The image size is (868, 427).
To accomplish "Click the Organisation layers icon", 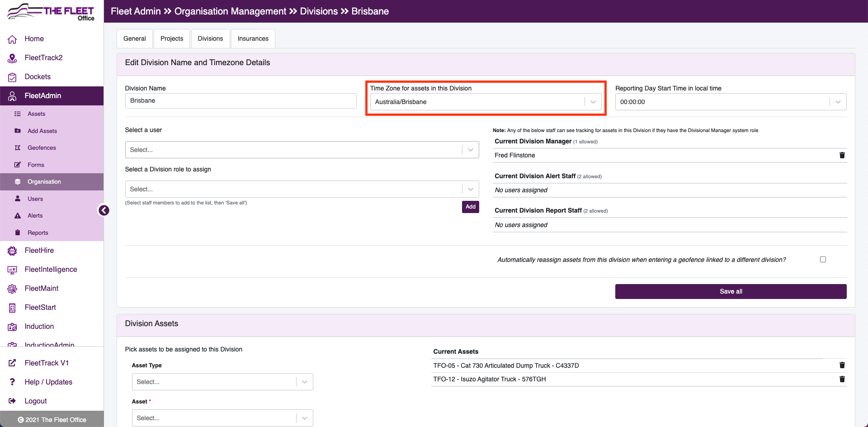I will pos(18,182).
